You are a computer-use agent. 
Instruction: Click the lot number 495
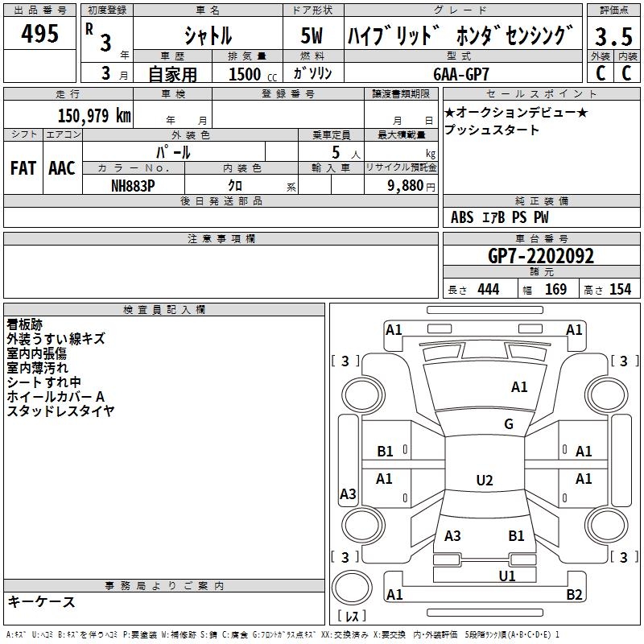39,33
